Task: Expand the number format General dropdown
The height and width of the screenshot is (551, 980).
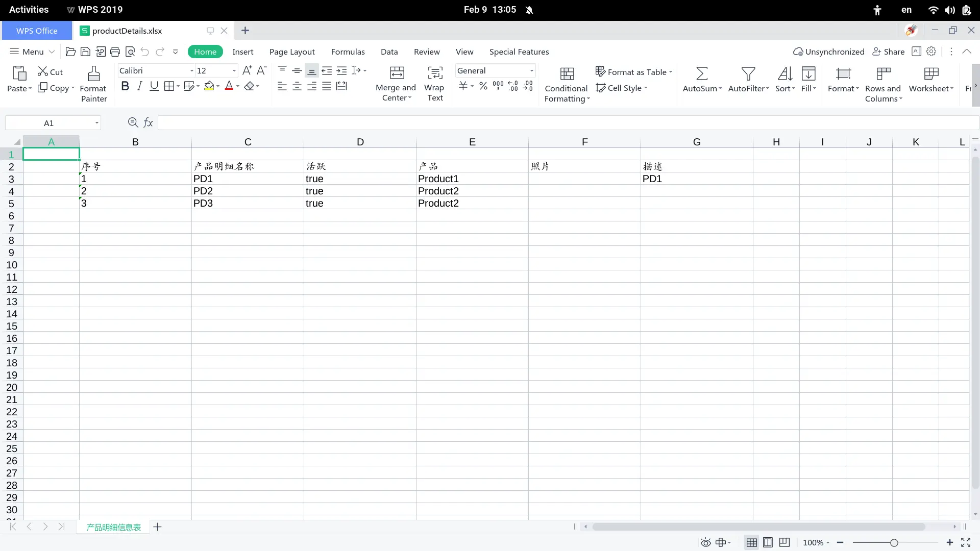Action: [x=532, y=71]
